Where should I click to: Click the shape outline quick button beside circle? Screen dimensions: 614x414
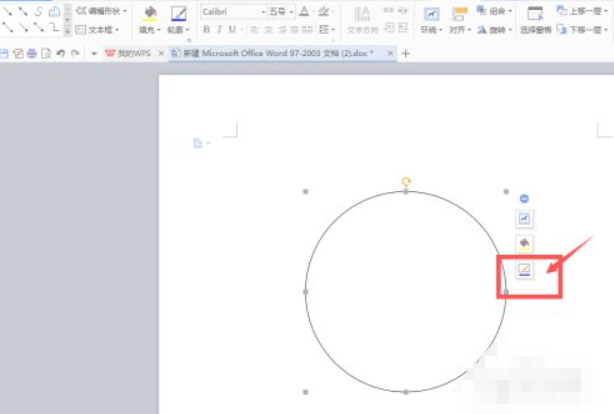point(525,269)
